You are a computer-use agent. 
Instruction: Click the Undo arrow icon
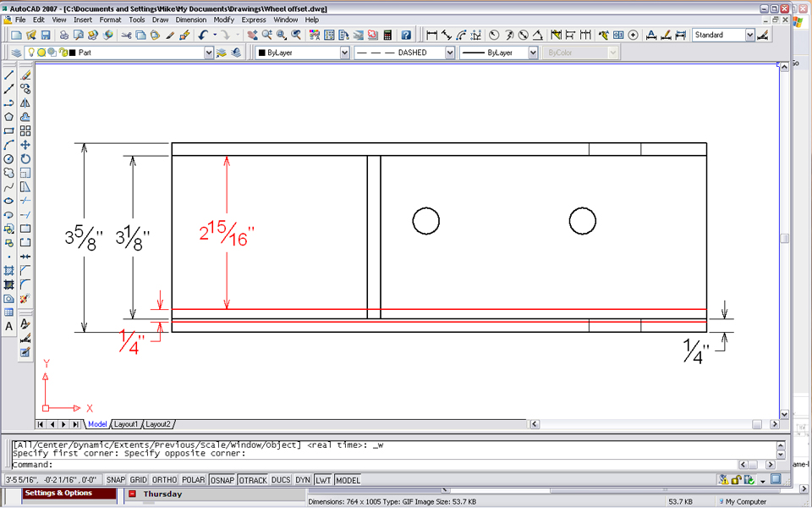203,35
